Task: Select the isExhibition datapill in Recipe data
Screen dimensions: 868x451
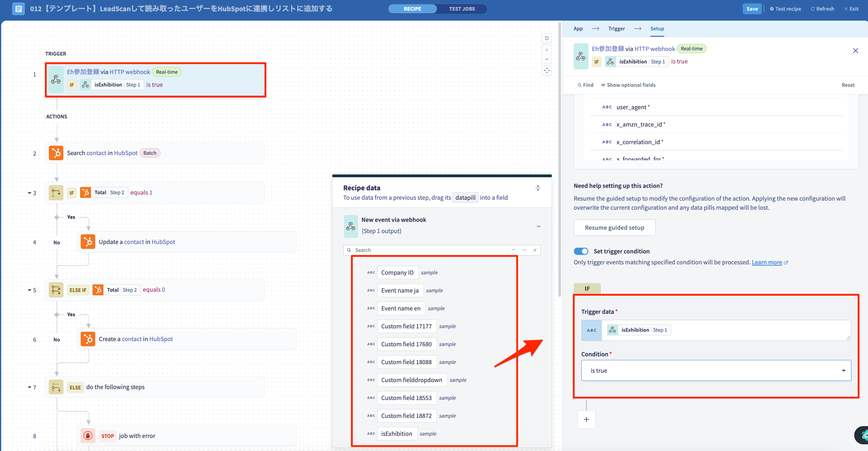Action: point(397,433)
